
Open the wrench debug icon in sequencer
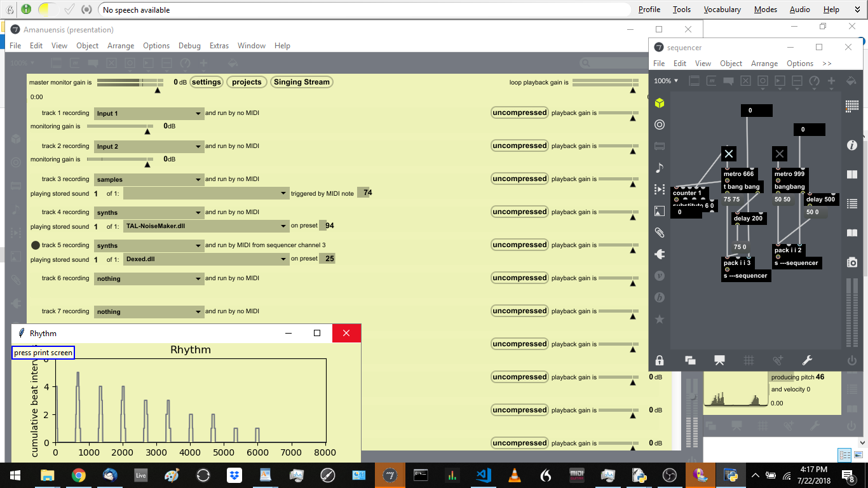[x=808, y=360]
